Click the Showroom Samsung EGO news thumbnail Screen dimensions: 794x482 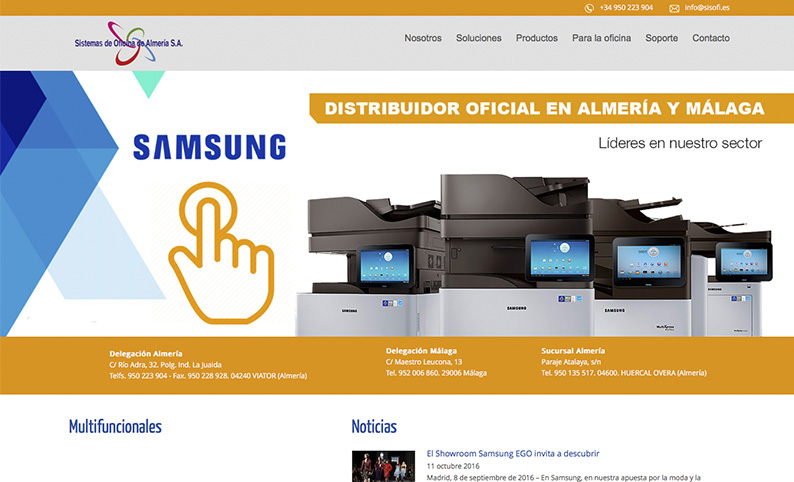pyautogui.click(x=383, y=466)
